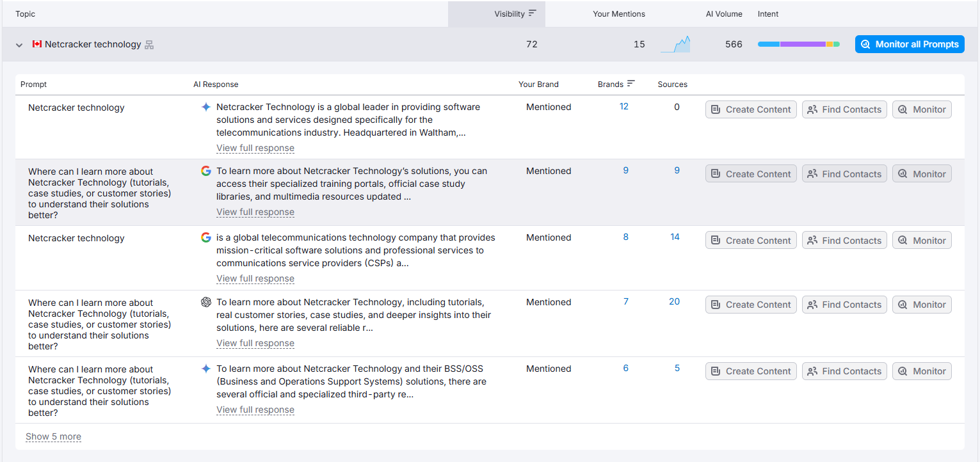
Task: Click Create Content in the 7 brands row
Action: [751, 305]
